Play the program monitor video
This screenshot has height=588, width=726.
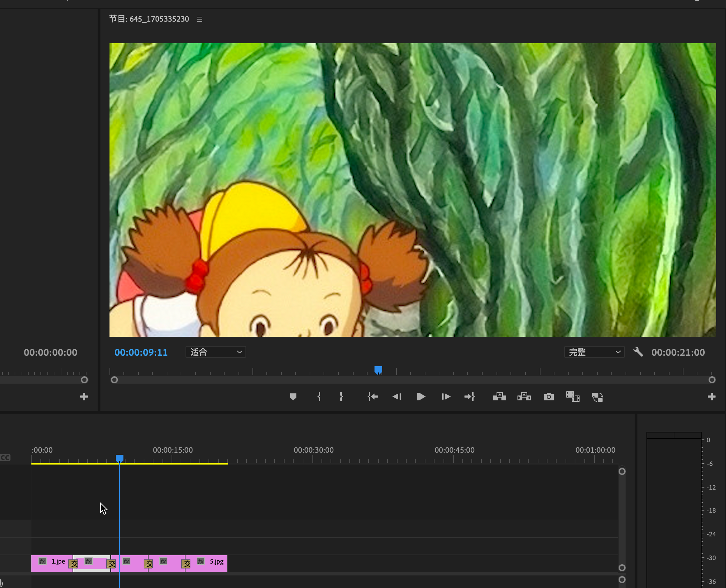[421, 397]
